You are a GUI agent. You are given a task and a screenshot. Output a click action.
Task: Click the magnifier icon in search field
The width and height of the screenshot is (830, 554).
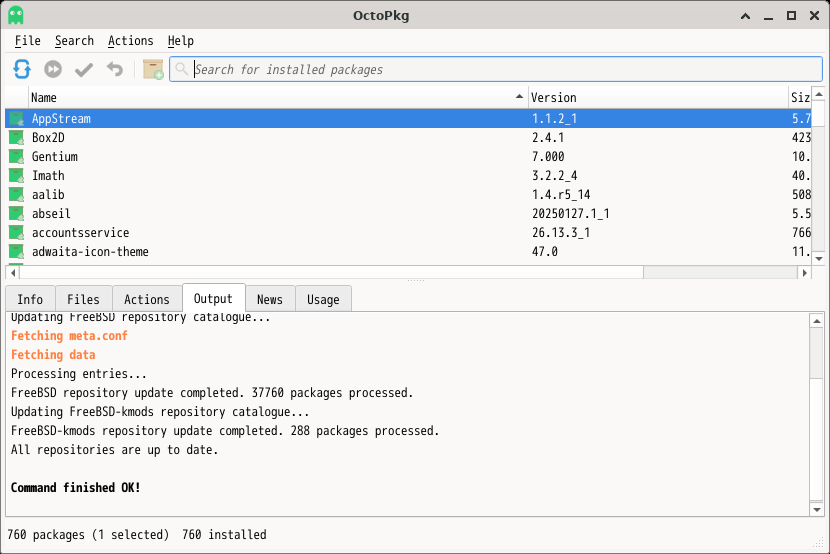[182, 69]
